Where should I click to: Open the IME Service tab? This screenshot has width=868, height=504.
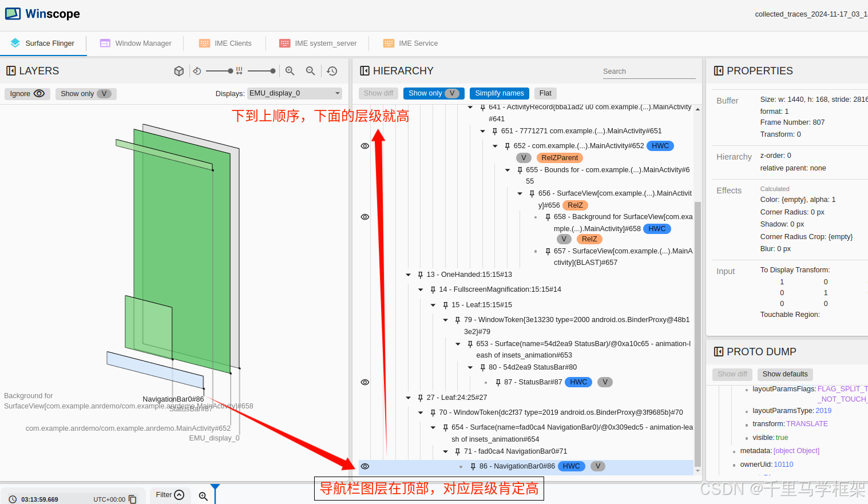410,43
